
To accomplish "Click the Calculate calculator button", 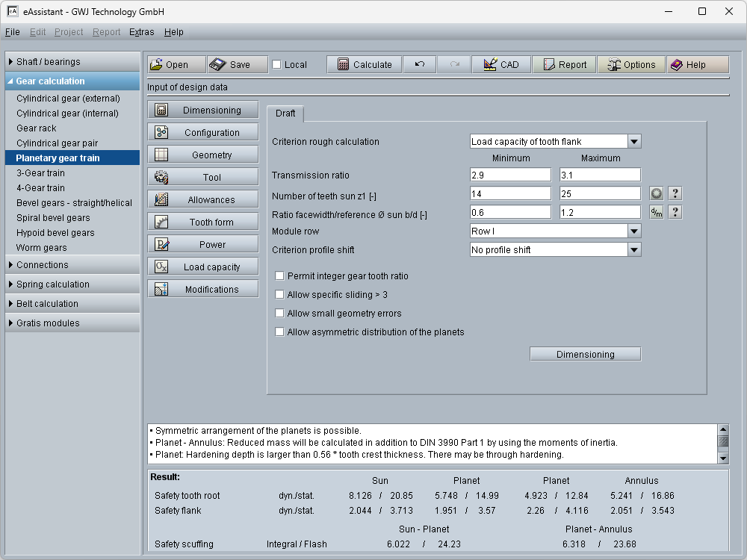I will 365,65.
